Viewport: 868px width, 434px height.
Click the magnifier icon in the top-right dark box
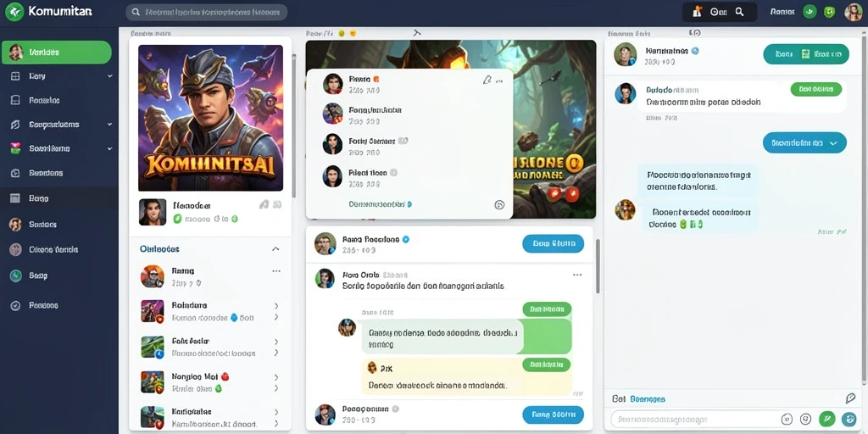point(739,12)
